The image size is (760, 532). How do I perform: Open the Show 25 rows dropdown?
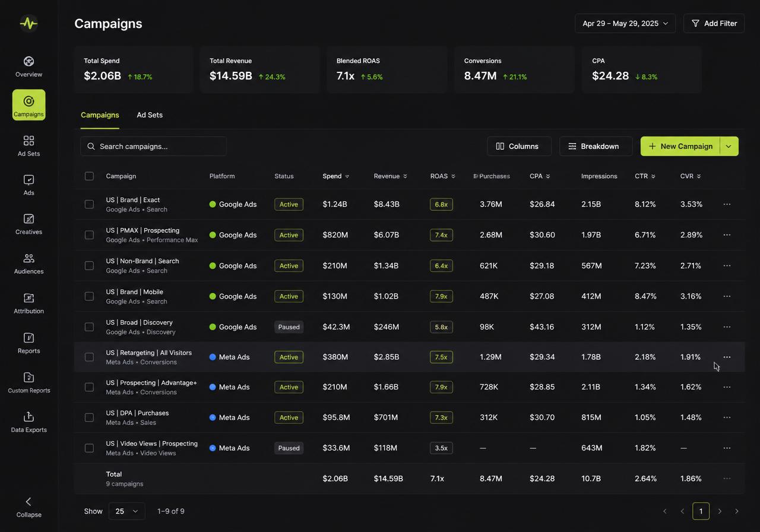point(127,511)
